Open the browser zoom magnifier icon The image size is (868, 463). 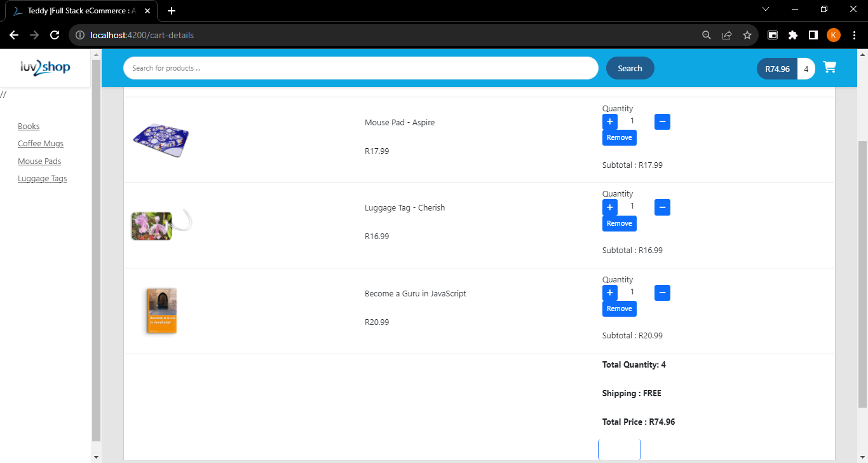[x=706, y=35]
